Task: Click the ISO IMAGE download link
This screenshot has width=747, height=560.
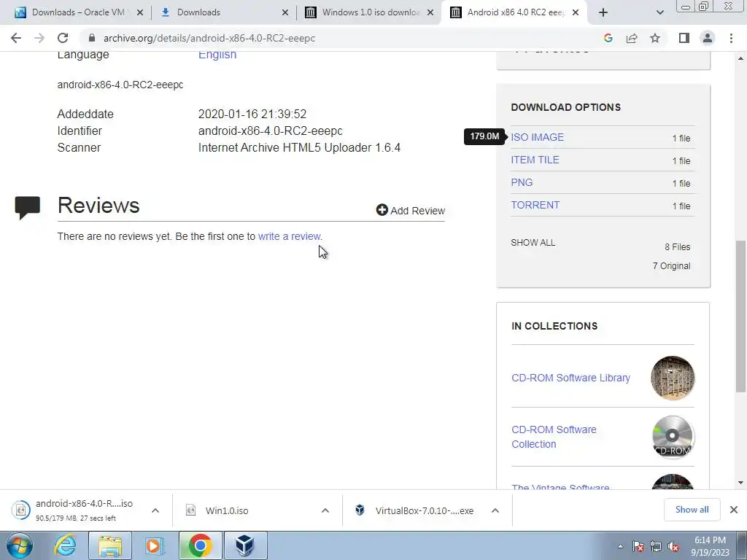Action: (x=538, y=137)
